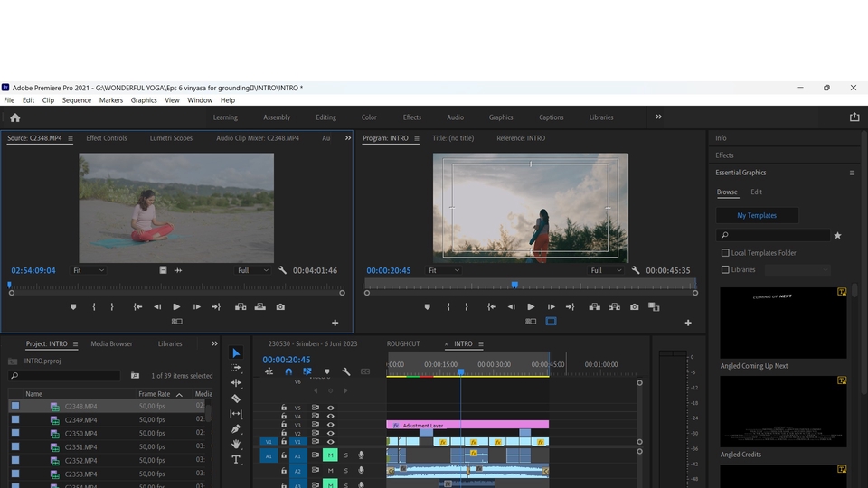Screen dimensions: 868x488
Task: Toggle V1 track output eye
Action: click(x=331, y=442)
